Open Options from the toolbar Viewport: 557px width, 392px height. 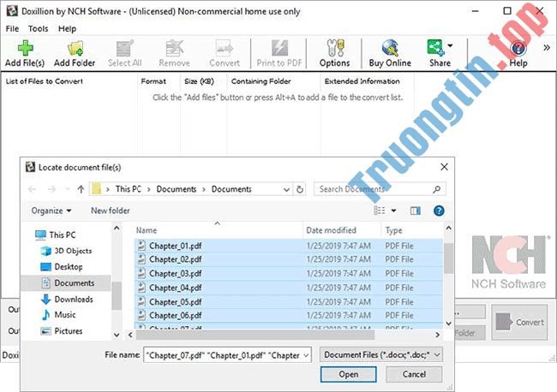(334, 53)
